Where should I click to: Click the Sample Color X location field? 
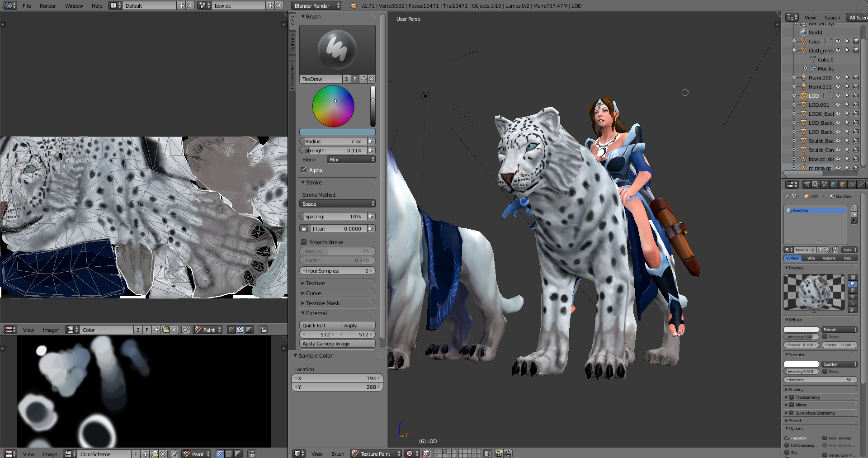point(337,378)
